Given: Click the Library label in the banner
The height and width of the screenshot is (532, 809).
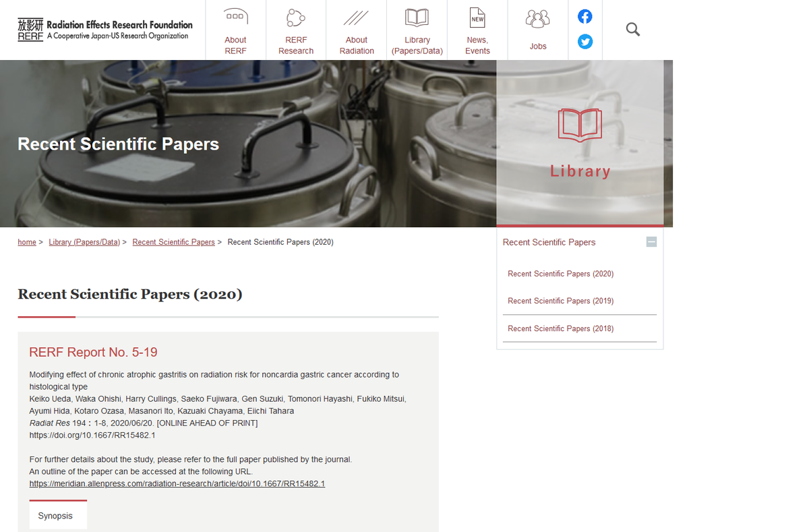Looking at the screenshot, I should click(580, 171).
